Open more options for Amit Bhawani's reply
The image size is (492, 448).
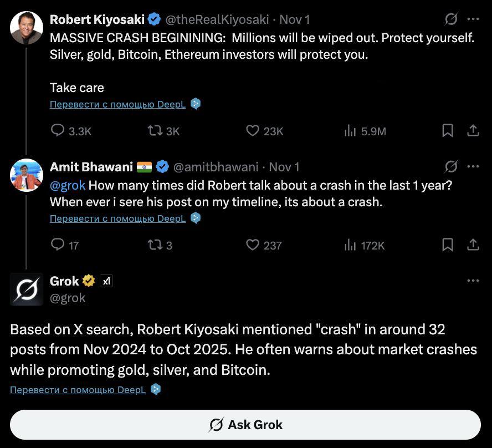click(x=473, y=166)
